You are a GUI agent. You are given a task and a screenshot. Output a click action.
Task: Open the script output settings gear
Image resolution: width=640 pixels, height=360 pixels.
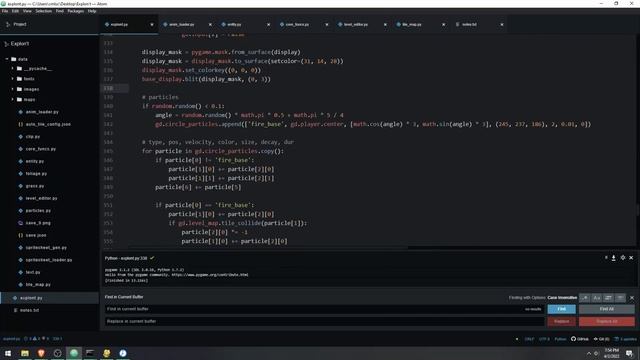623,258
